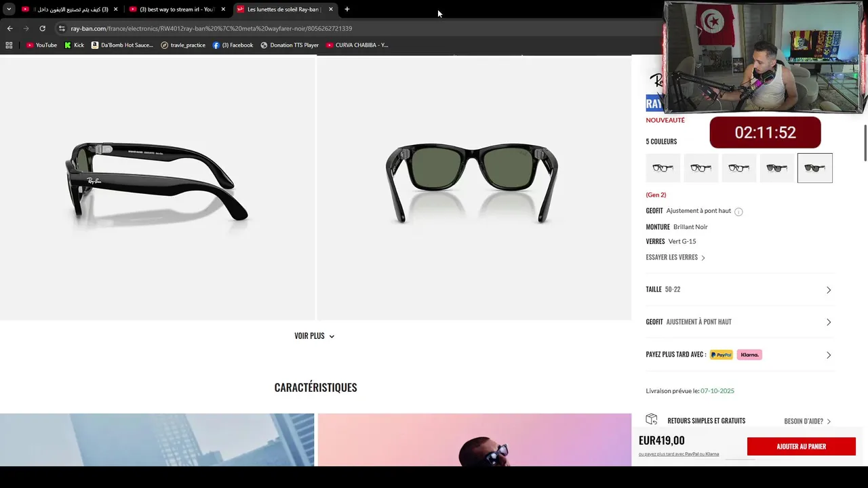
Task: Open the Donation TTS Player bookmark
Action: [290, 45]
